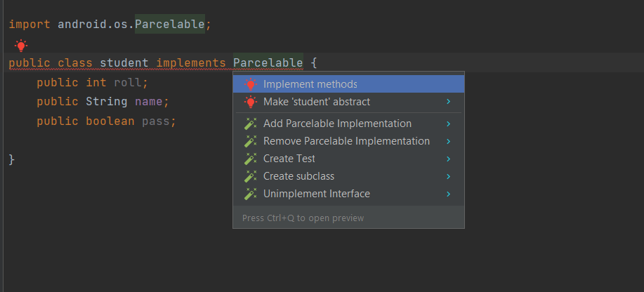Click the Parcelable interface name in the class declaration
644x292 pixels.
click(268, 63)
